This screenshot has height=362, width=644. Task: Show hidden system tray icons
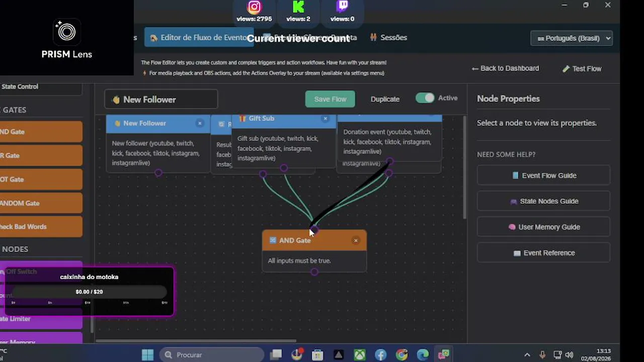coord(527,355)
